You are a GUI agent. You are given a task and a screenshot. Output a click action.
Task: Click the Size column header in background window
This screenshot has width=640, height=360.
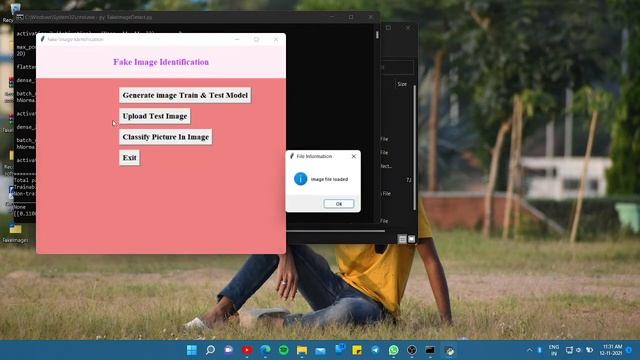pyautogui.click(x=402, y=84)
